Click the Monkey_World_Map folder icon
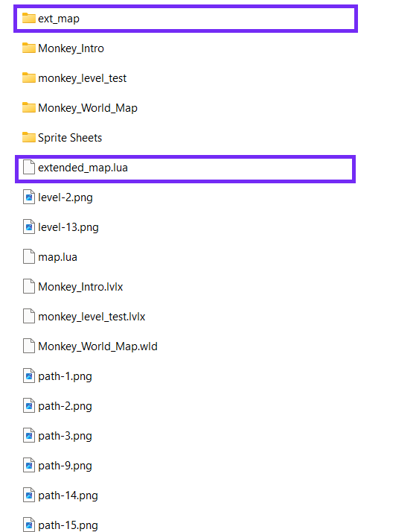Viewport: 419px width, 532px height. pyautogui.click(x=29, y=108)
